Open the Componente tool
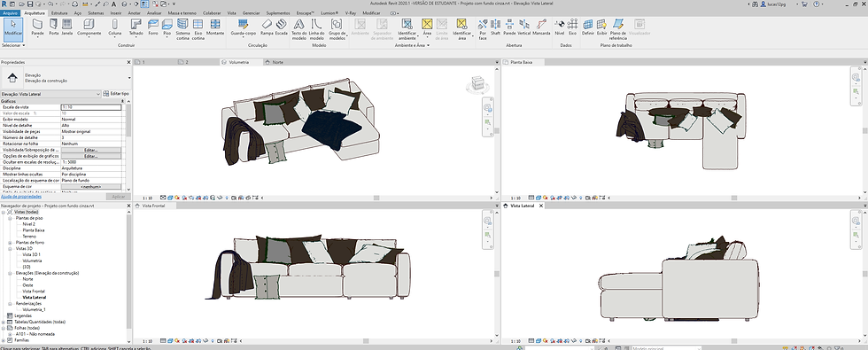This screenshot has width=868, height=350. click(x=89, y=27)
